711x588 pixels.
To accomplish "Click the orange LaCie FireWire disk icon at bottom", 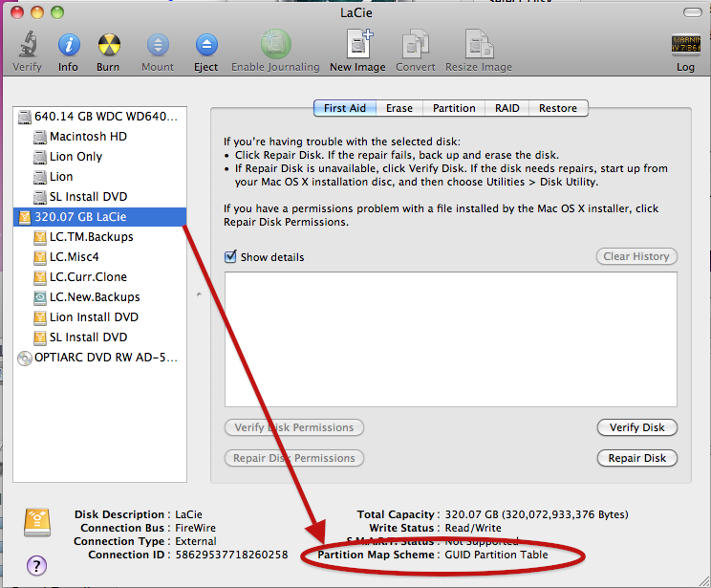I will [x=37, y=522].
